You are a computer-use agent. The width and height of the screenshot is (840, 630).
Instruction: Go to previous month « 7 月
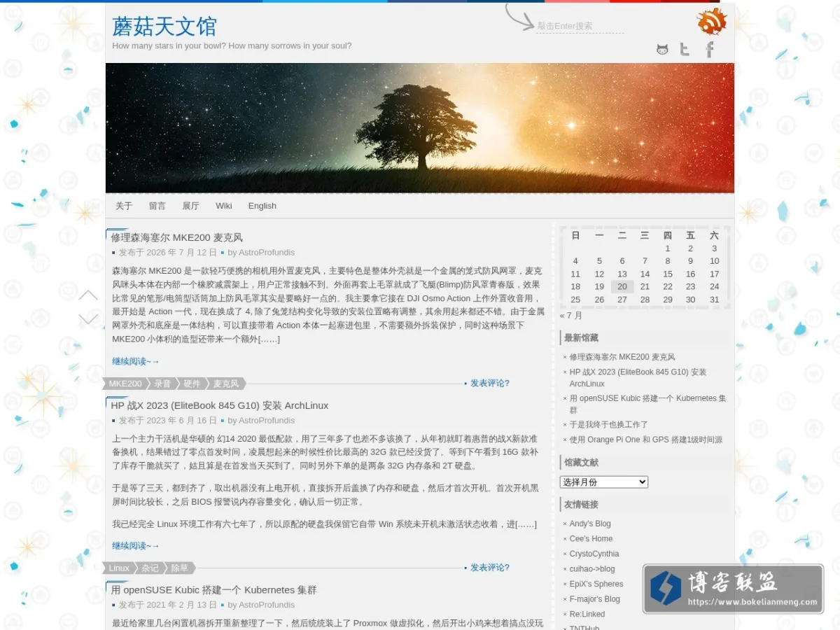(571, 316)
